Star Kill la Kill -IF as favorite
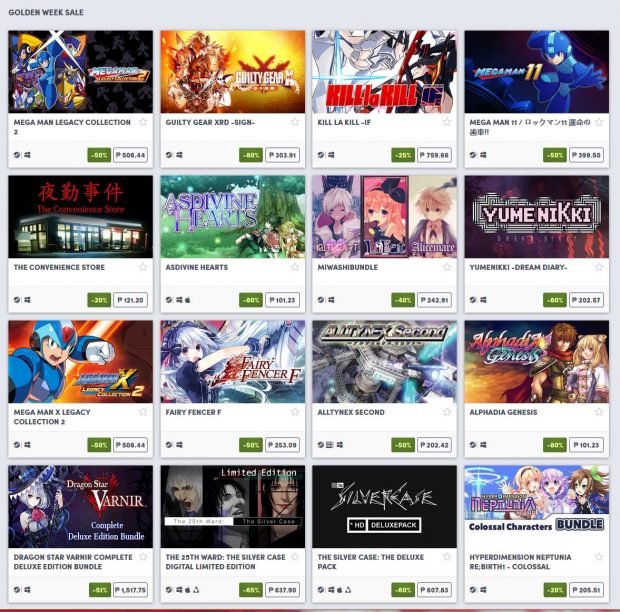 (x=447, y=122)
